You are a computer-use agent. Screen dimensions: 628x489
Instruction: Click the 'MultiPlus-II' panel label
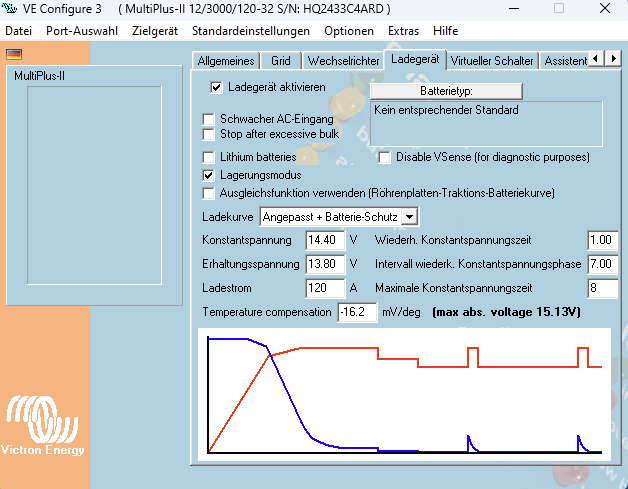[x=39, y=76]
